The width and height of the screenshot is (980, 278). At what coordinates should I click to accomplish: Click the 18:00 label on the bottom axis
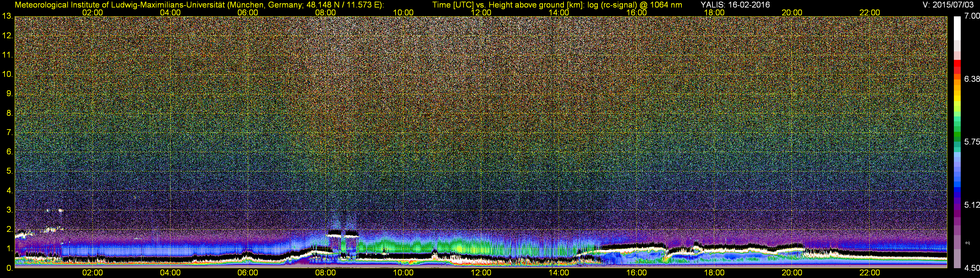(714, 273)
